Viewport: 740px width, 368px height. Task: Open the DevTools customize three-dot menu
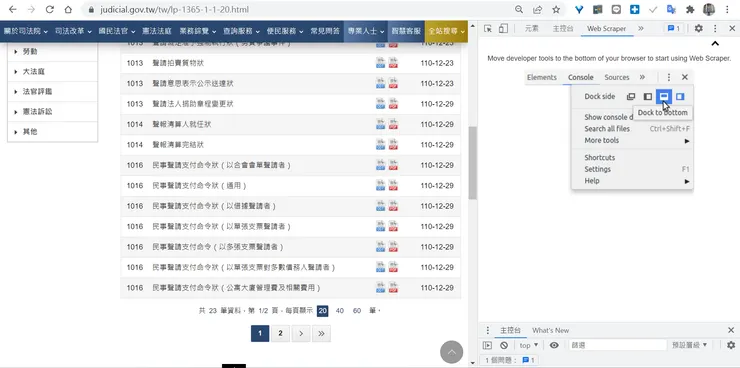(x=715, y=29)
